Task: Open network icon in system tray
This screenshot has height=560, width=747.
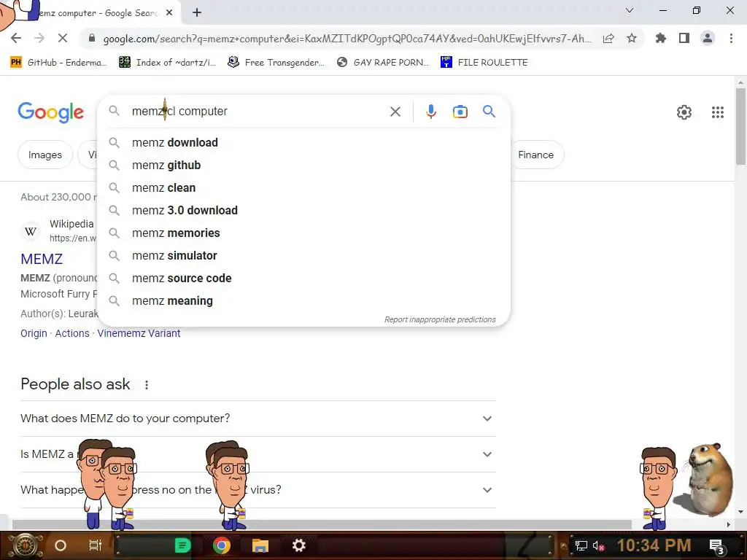Action: (x=581, y=546)
